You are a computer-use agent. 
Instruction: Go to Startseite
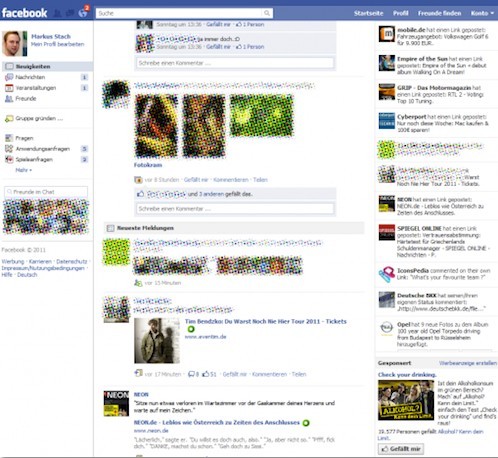click(368, 13)
